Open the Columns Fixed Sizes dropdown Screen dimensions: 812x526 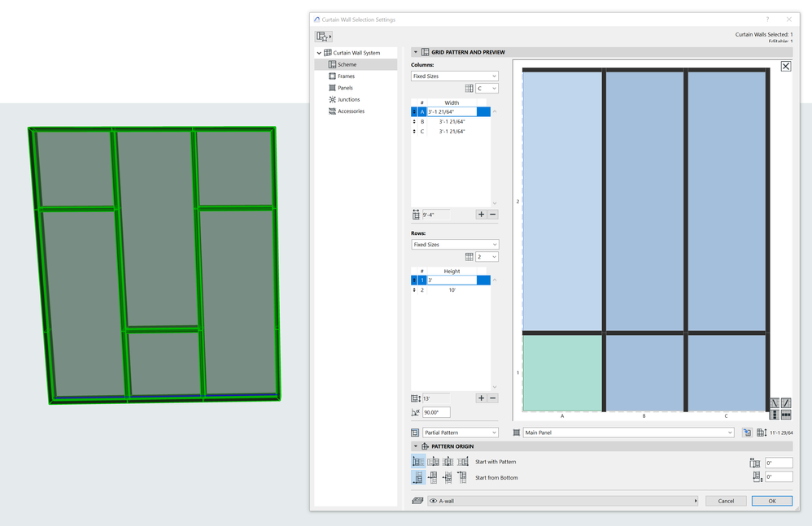[455, 76]
